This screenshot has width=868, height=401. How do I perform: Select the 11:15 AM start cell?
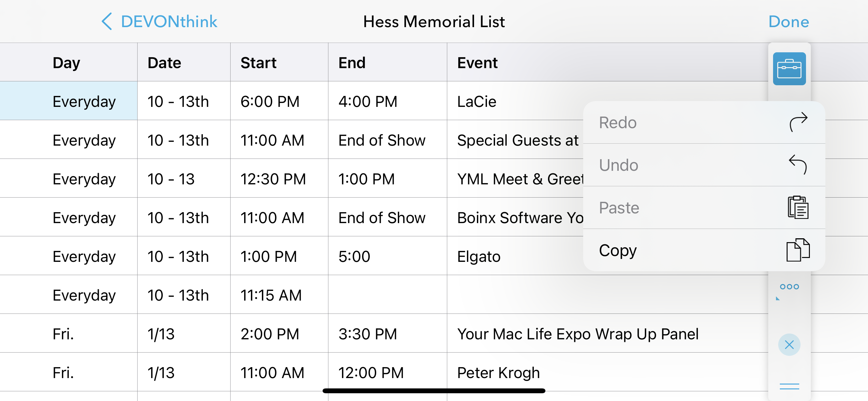click(279, 294)
